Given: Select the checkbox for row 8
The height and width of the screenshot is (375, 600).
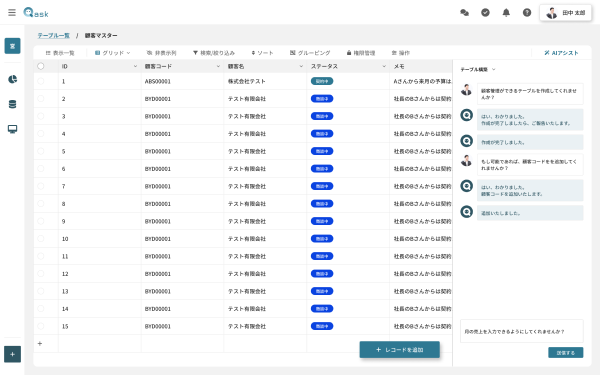Looking at the screenshot, I should [x=41, y=204].
